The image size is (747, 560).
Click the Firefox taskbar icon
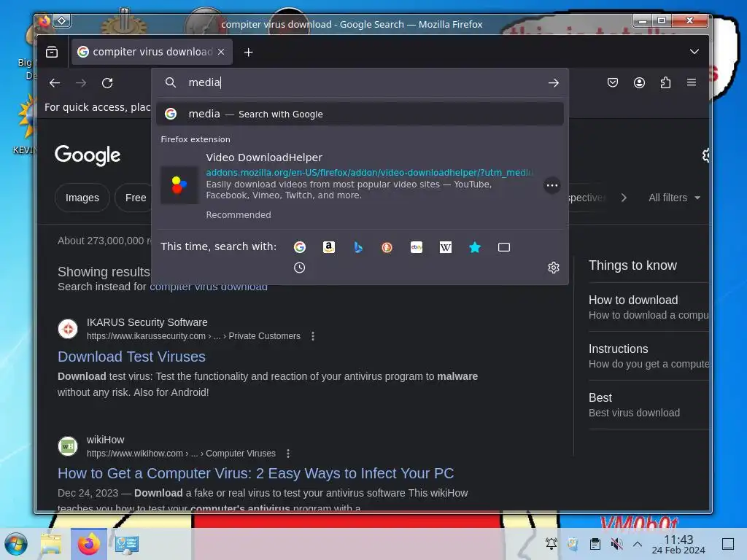(89, 544)
